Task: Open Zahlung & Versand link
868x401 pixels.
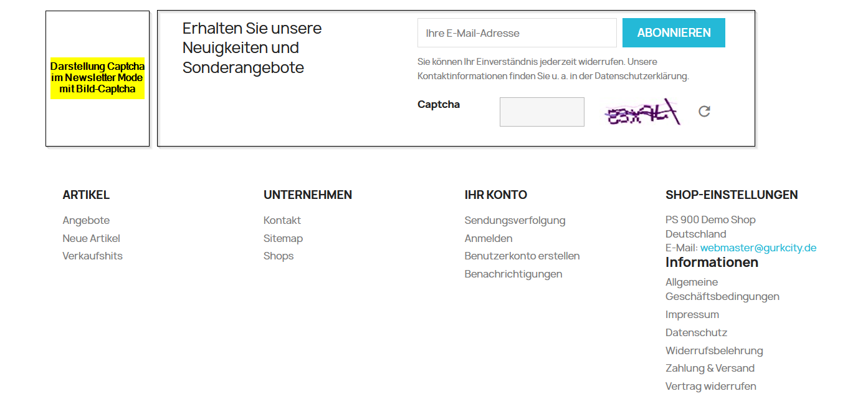Action: [x=710, y=368]
